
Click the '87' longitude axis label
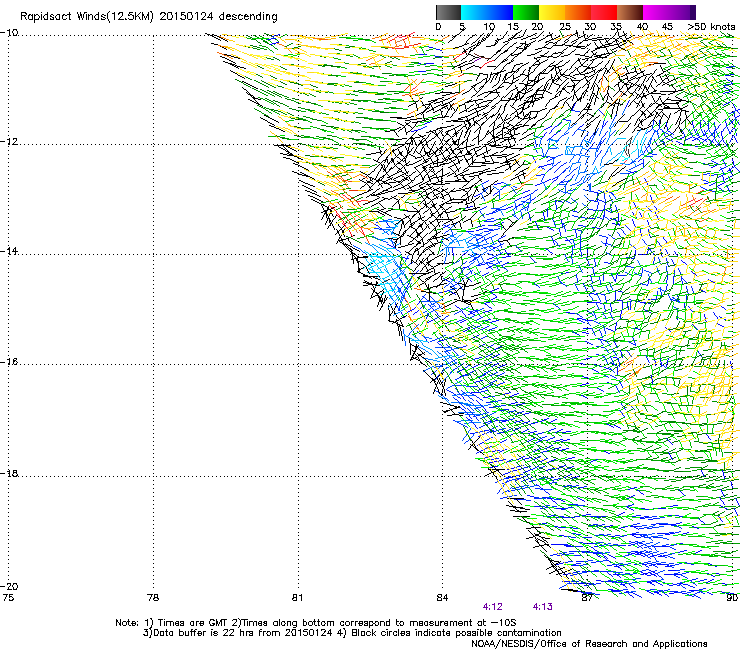coord(587,598)
